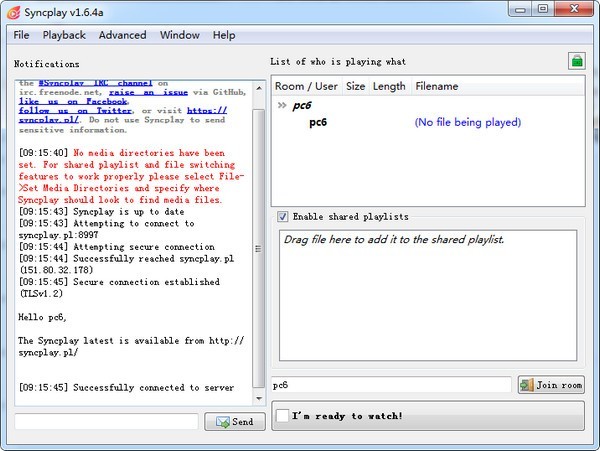Open the Help menu
Screen dimensions: 600x451
click(x=224, y=35)
